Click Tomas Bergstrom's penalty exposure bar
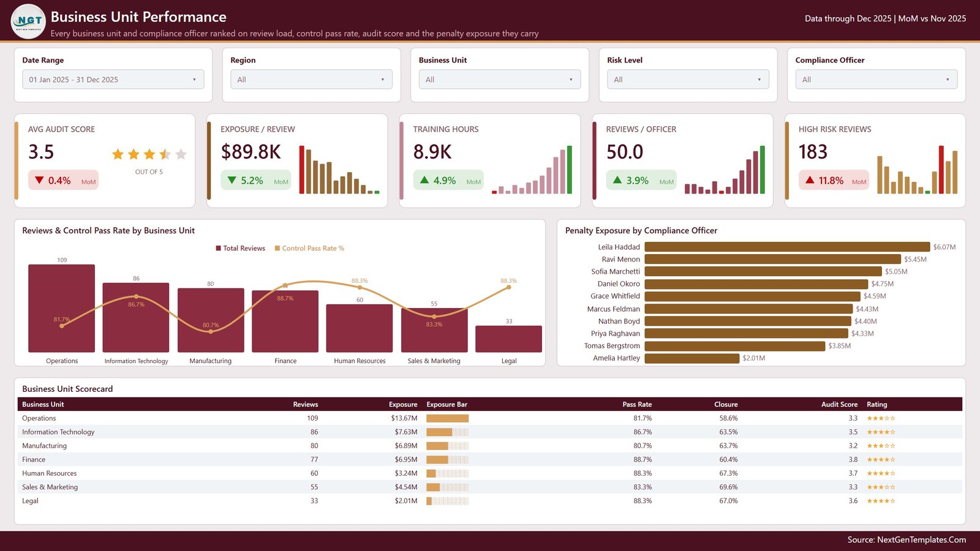Screen dimensions: 980x551 tap(735, 346)
